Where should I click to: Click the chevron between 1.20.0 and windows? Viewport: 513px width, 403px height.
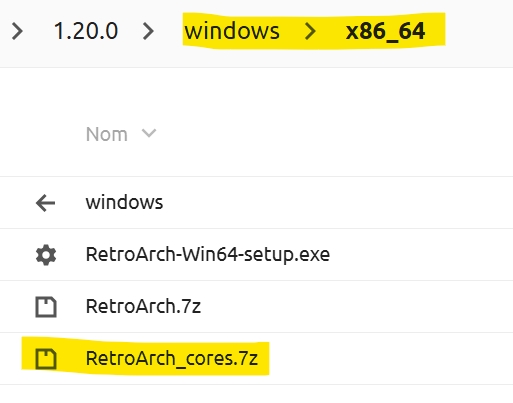coord(148,31)
